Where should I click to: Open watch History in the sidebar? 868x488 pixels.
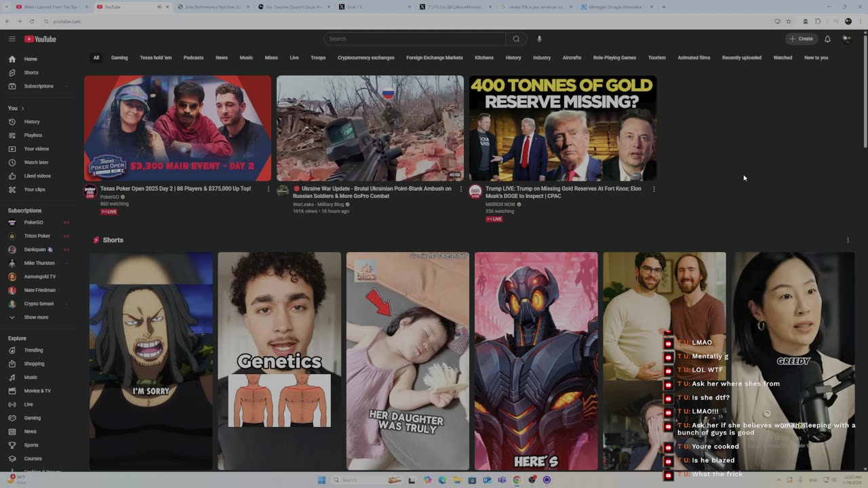pos(32,121)
